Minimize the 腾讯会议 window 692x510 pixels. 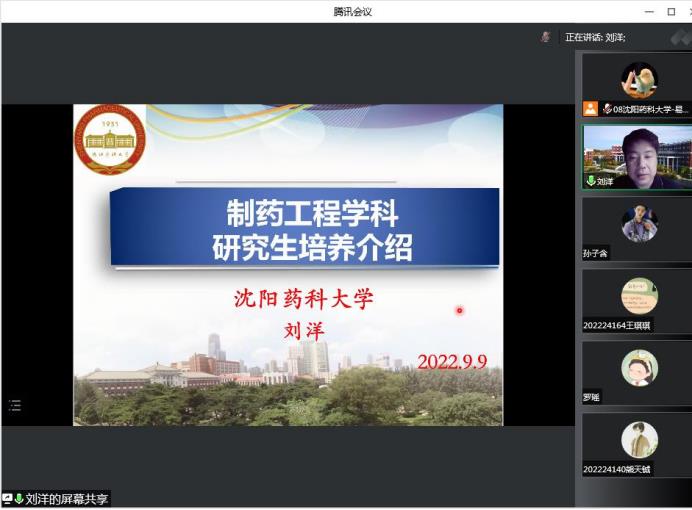[x=649, y=11]
